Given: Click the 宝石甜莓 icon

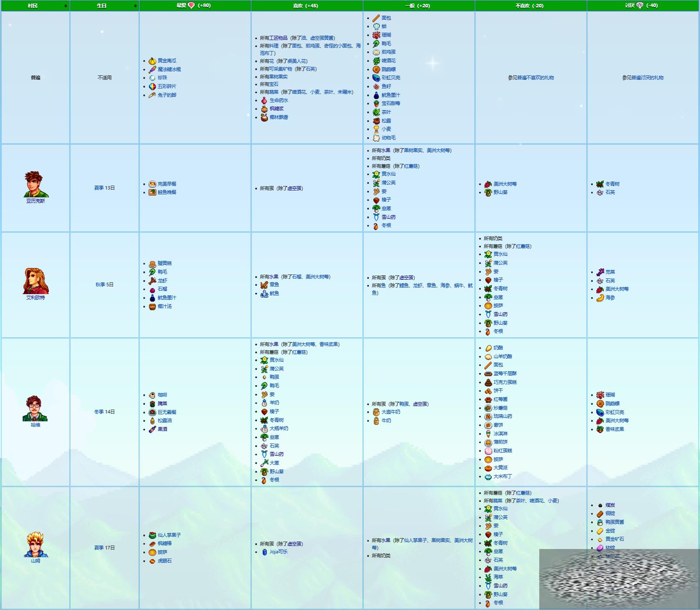Looking at the screenshot, I should click(x=376, y=104).
